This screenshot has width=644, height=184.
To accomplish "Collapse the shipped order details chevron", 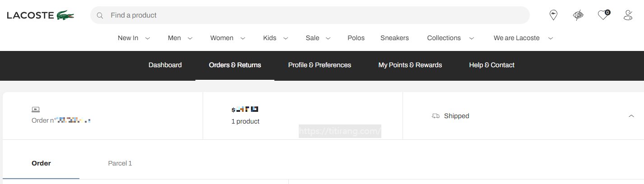I will 631,116.
